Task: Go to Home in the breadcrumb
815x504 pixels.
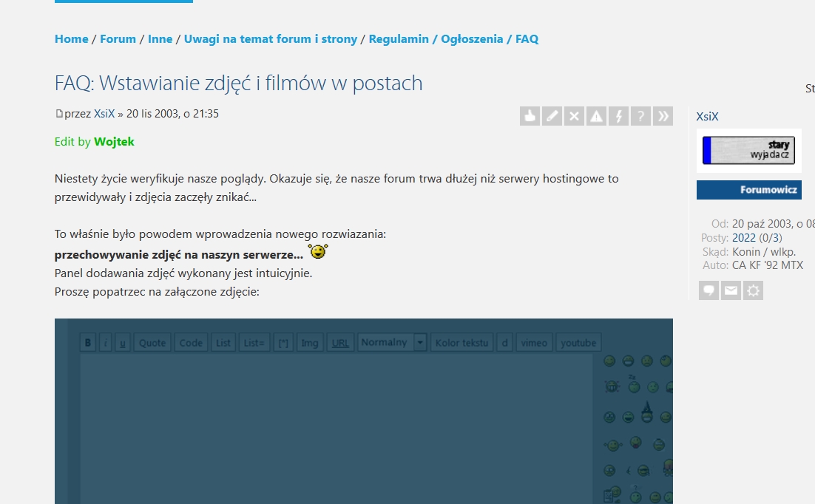Action: pos(71,39)
